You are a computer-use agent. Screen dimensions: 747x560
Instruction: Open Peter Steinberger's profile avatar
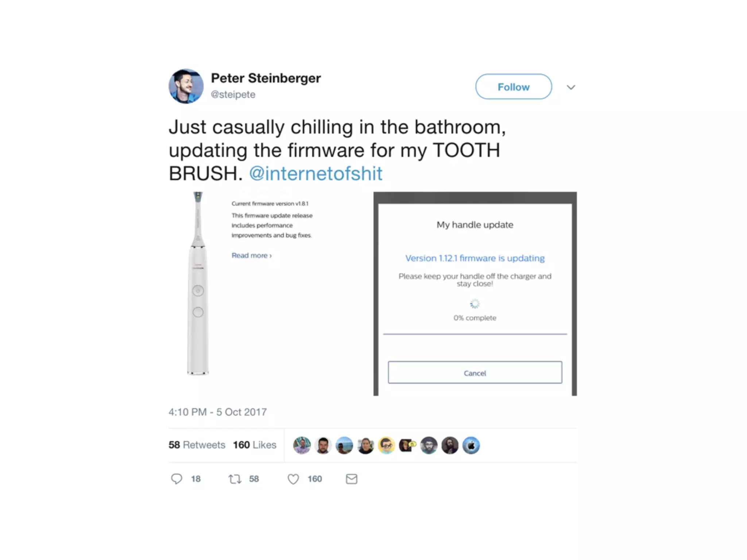186,86
